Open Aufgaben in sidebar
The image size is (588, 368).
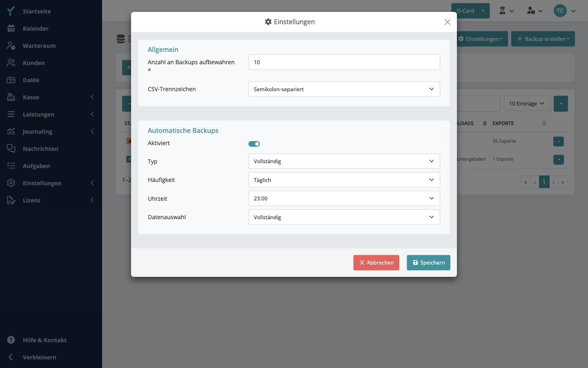tap(36, 166)
